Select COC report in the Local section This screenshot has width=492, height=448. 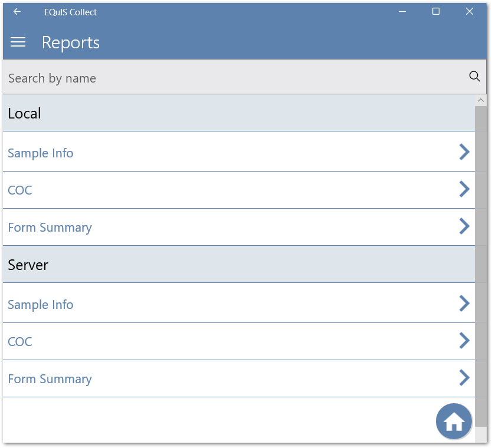tap(20, 190)
